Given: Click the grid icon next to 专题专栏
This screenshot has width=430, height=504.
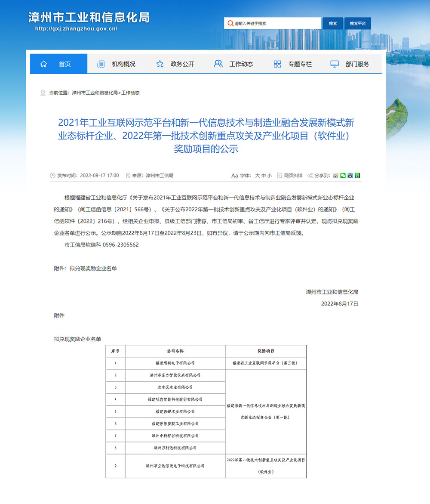Looking at the screenshot, I should point(277,63).
